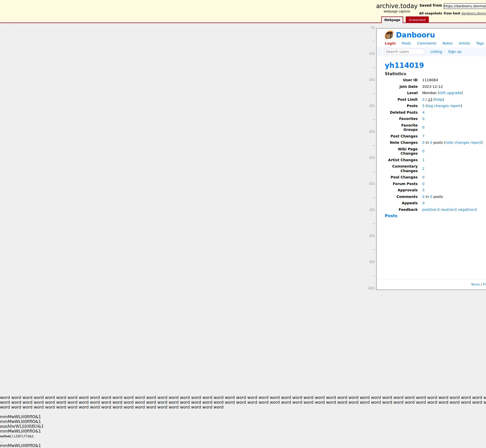Click the Commentary Changes count 2

click(423, 169)
